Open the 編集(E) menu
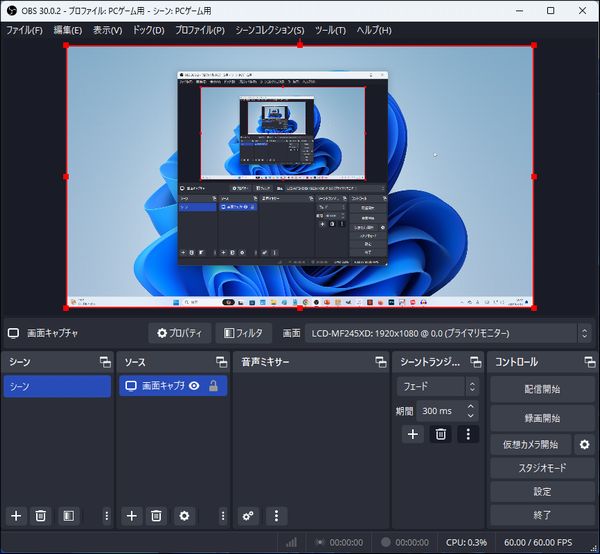The image size is (600, 554). (x=68, y=30)
